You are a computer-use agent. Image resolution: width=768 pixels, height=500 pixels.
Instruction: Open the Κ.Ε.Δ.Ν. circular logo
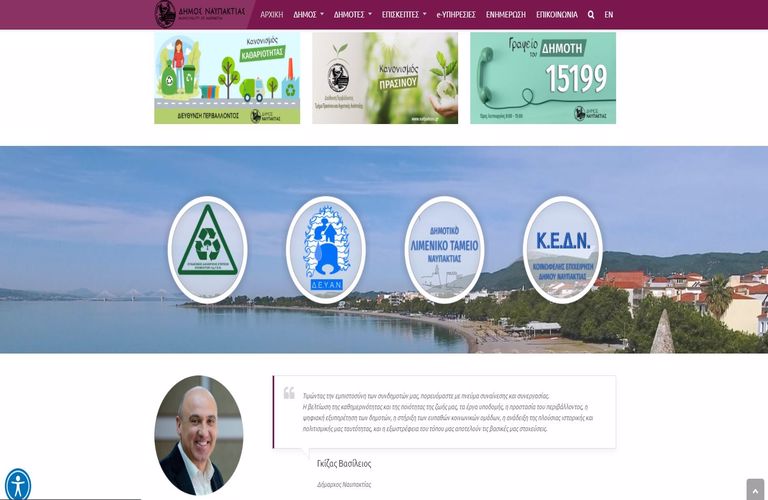(x=563, y=250)
